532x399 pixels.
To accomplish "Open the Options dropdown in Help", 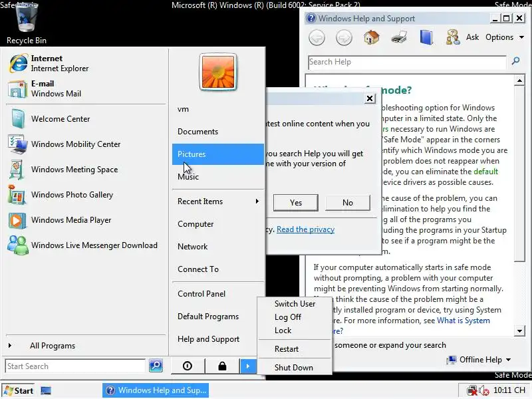I will (505, 37).
